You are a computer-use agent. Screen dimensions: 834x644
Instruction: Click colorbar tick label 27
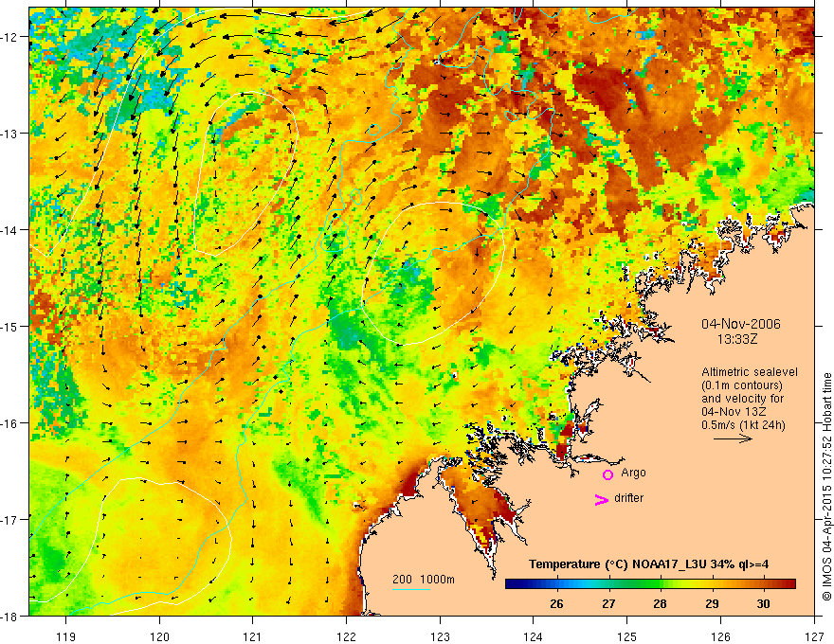point(608,603)
